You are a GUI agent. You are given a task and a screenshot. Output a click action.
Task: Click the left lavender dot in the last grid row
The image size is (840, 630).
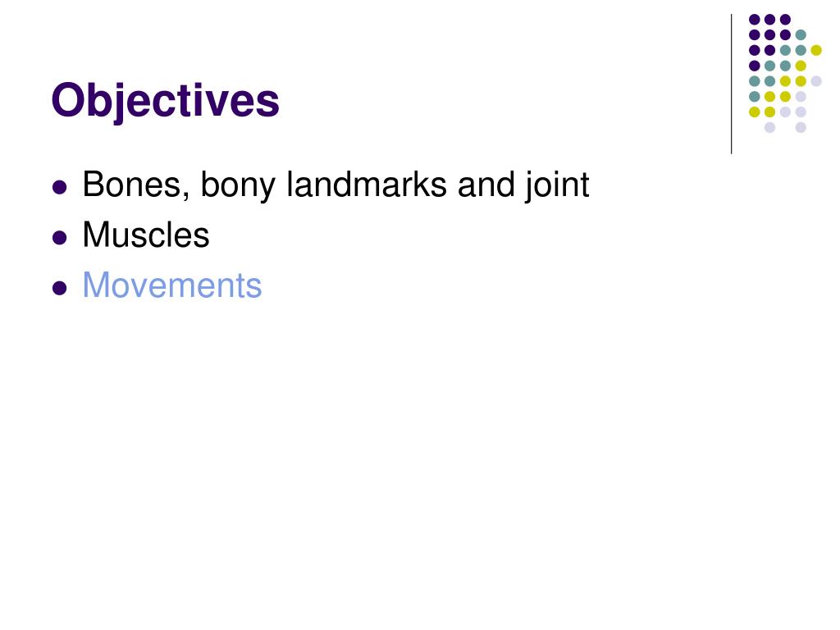(769, 127)
